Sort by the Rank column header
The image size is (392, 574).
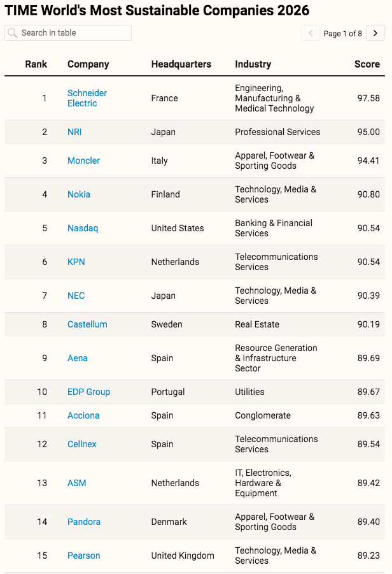tap(36, 64)
